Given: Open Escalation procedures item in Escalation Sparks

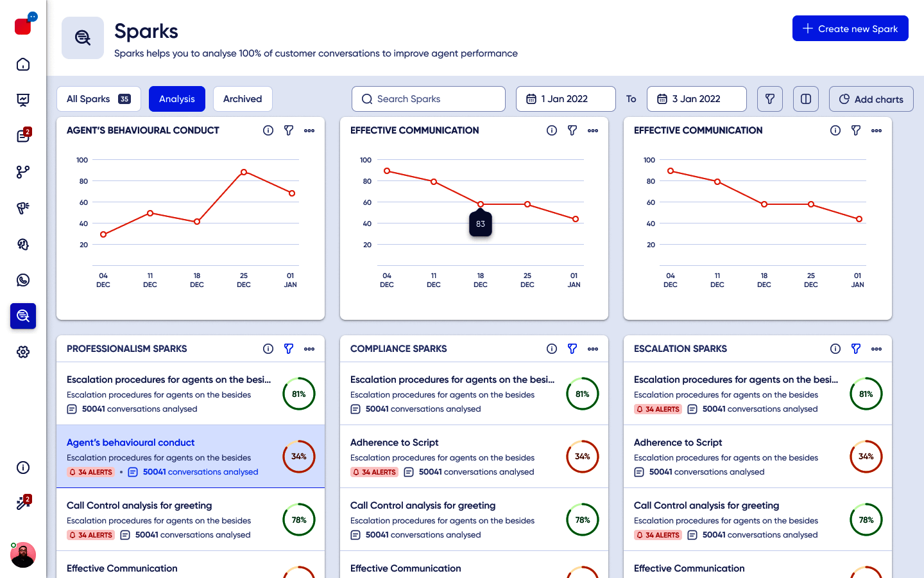Looking at the screenshot, I should 758,394.
